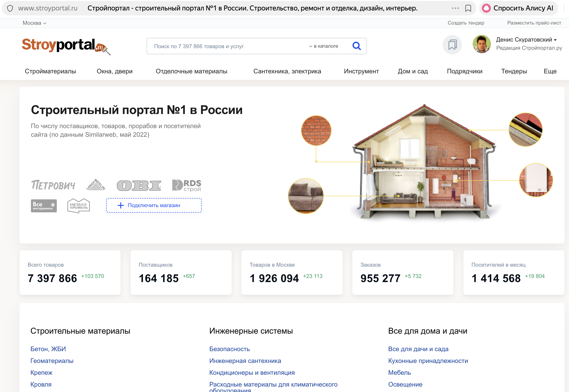Image resolution: width=569 pixels, height=392 pixels.
Task: Click the site security shield icon
Action: pyautogui.click(x=10, y=8)
